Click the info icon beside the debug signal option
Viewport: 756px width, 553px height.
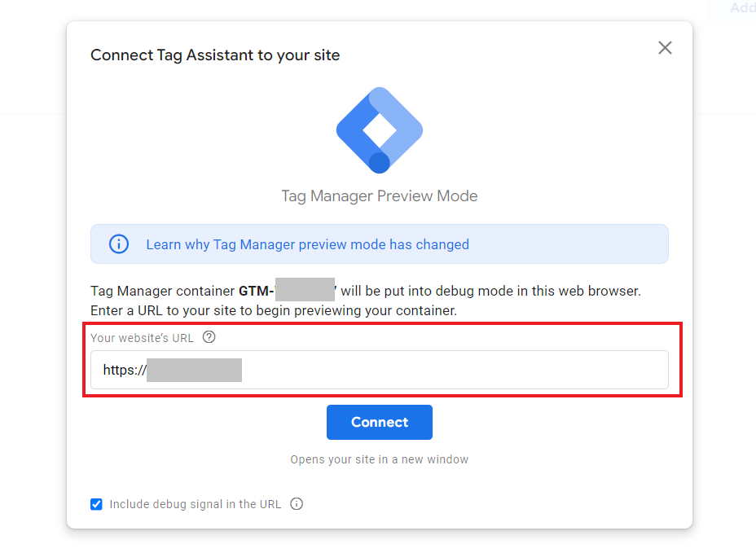(x=297, y=504)
